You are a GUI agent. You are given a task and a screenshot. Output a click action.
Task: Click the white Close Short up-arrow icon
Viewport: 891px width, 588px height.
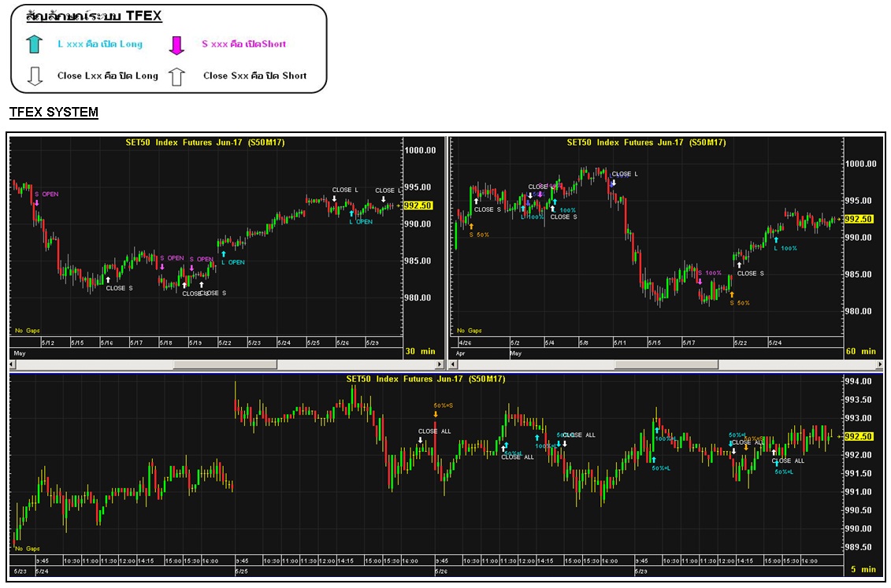[176, 76]
